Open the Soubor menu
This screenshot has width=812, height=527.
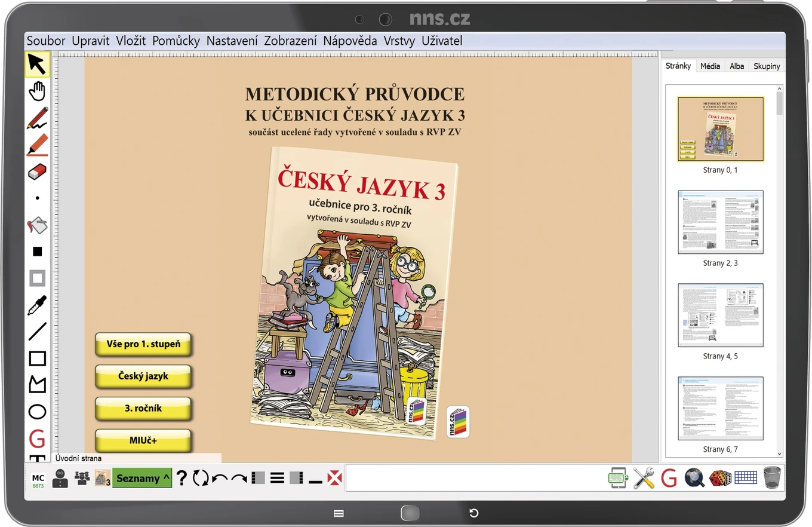(x=46, y=41)
